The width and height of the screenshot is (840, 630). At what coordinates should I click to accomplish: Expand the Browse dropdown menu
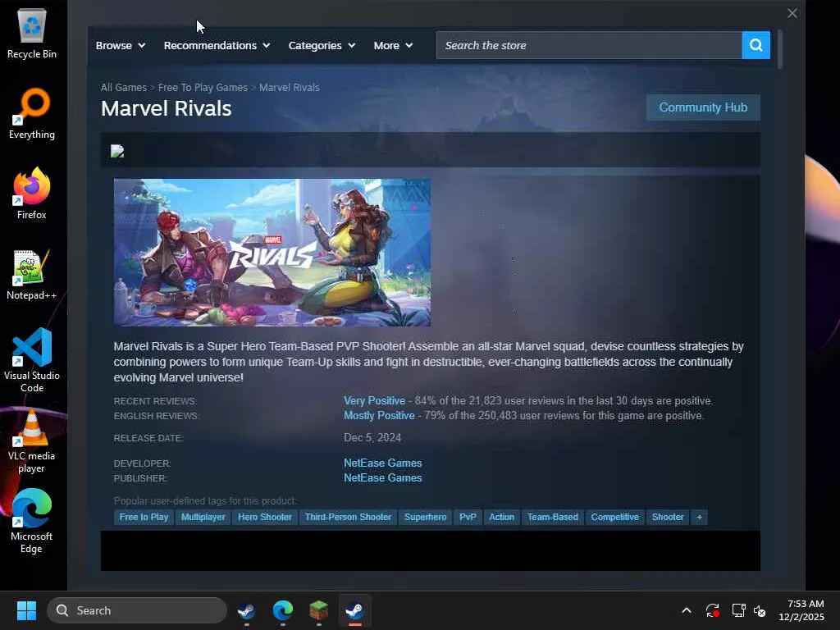(121, 46)
